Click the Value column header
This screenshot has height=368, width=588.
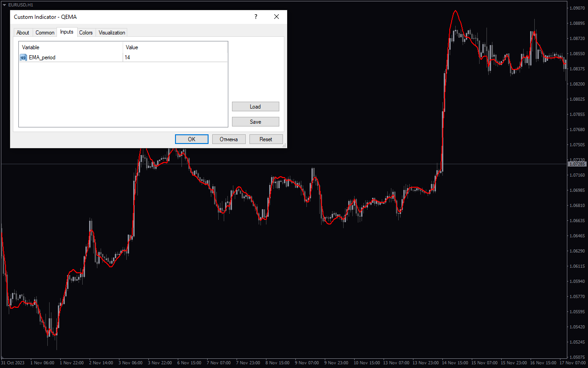coord(175,47)
